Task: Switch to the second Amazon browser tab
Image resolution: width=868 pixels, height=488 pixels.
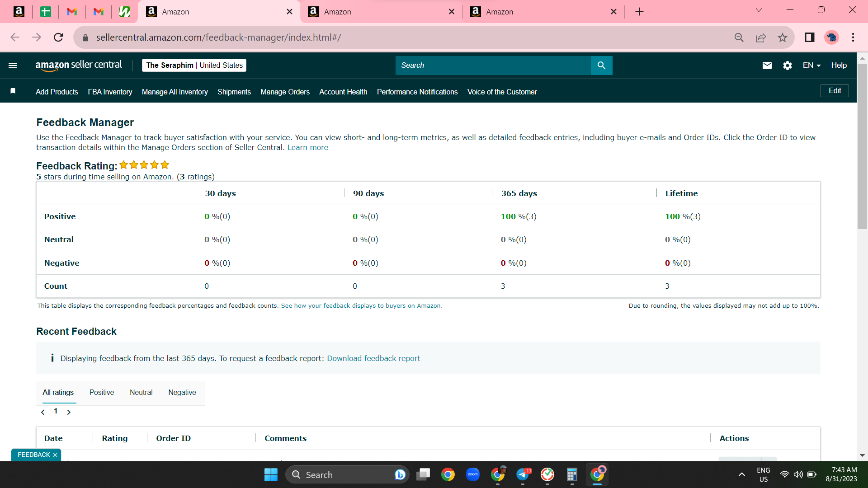Action: [381, 12]
